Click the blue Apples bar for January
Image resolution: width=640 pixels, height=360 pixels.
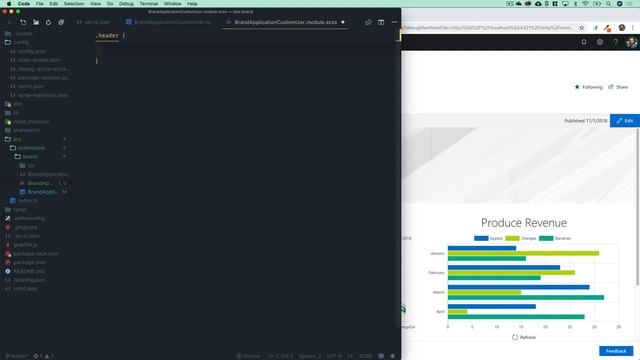pos(482,248)
